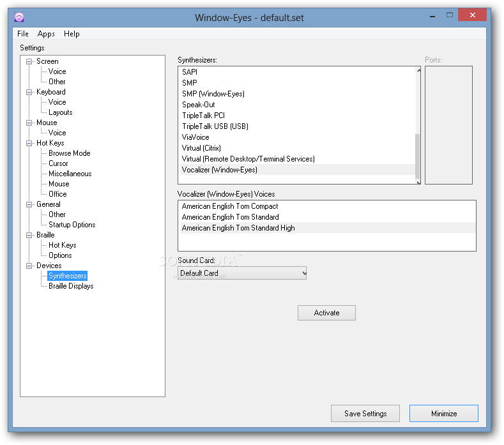Collapse the Devices tree node
Image resolution: width=504 pixels, height=445 pixels.
pyautogui.click(x=29, y=266)
